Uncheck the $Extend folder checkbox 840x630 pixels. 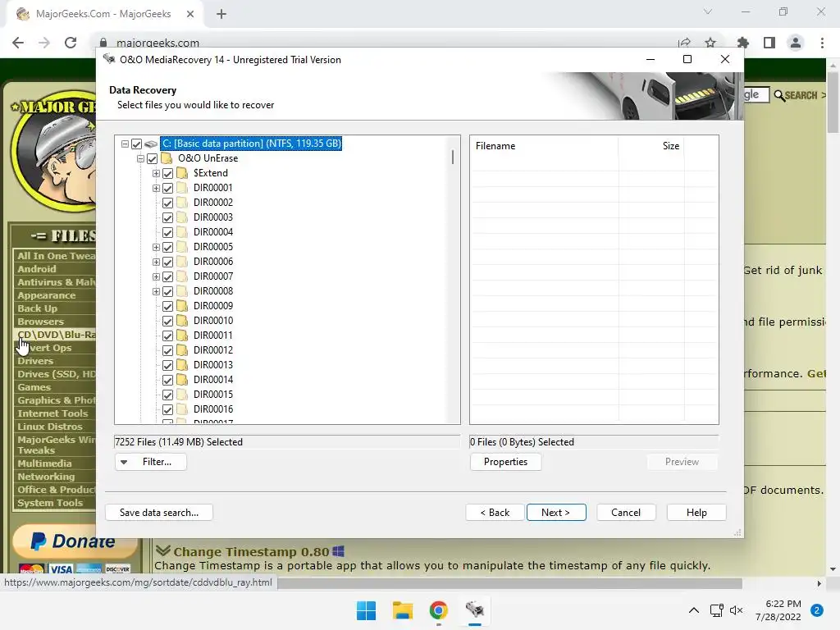point(167,174)
